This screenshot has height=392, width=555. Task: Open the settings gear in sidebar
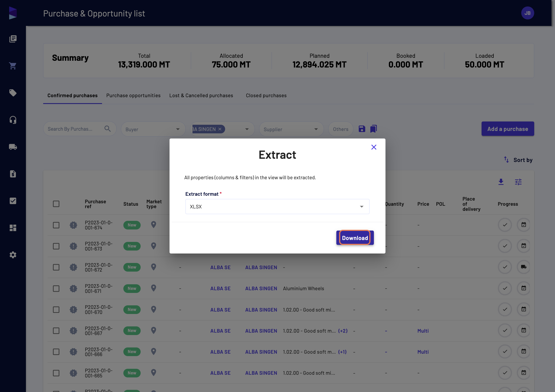click(x=13, y=255)
